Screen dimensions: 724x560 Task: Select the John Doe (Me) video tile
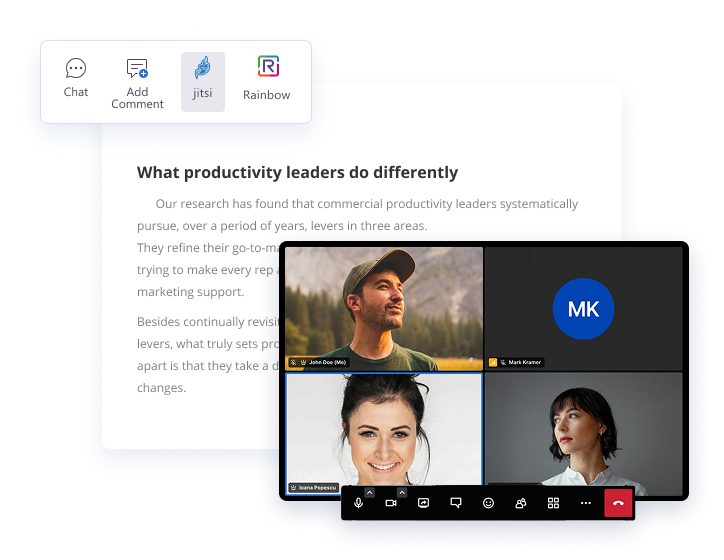point(384,308)
